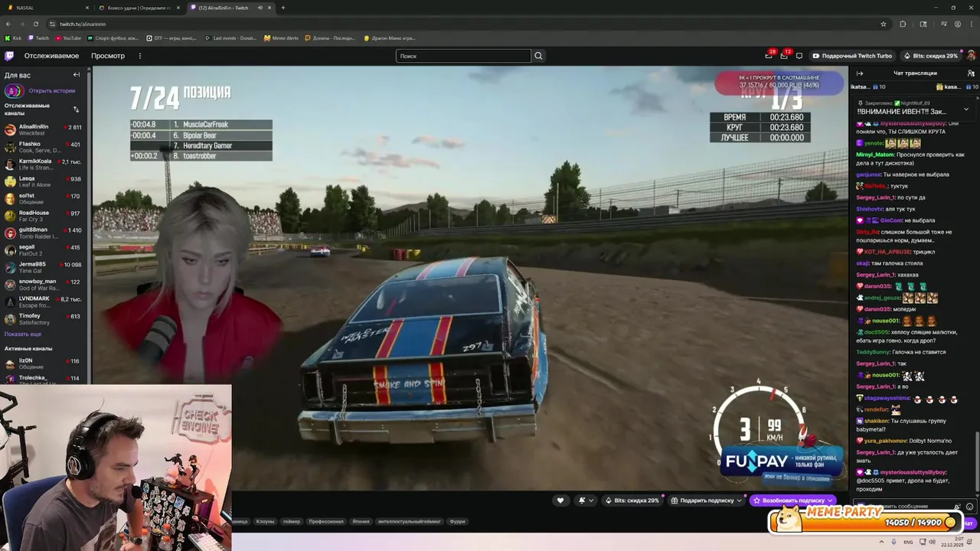Click the Япония stream tag

tap(361, 521)
